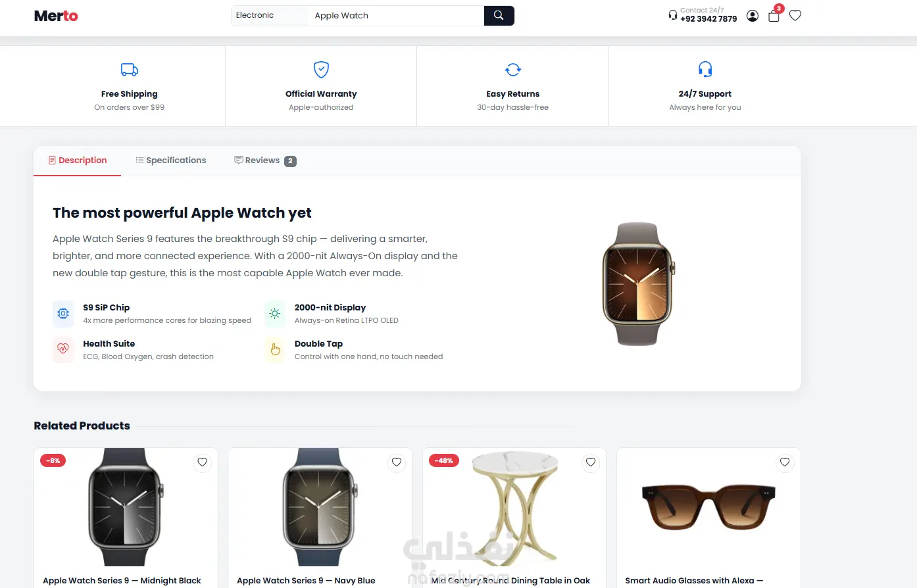Click the 'Easy Returns' heading
This screenshot has width=917, height=588.
point(513,94)
